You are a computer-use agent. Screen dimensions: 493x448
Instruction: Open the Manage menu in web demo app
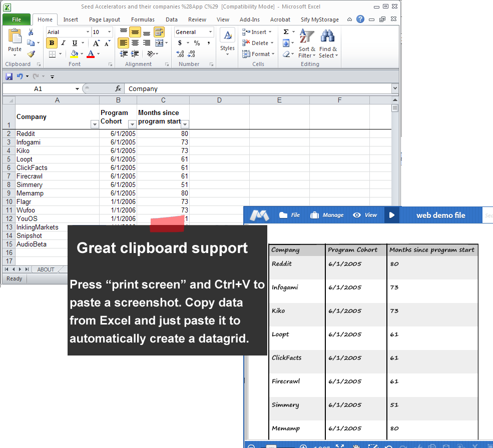click(327, 215)
